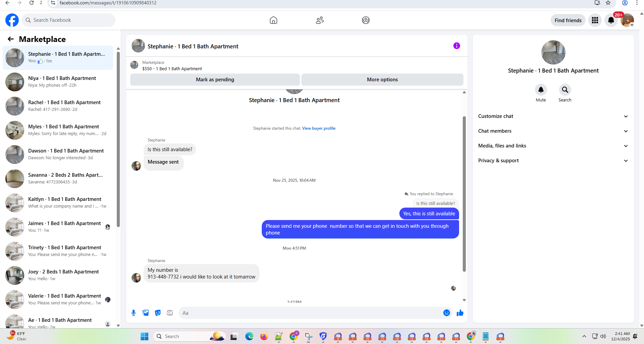Open Joey 2 Beds 1 Bath conversation

click(x=58, y=275)
